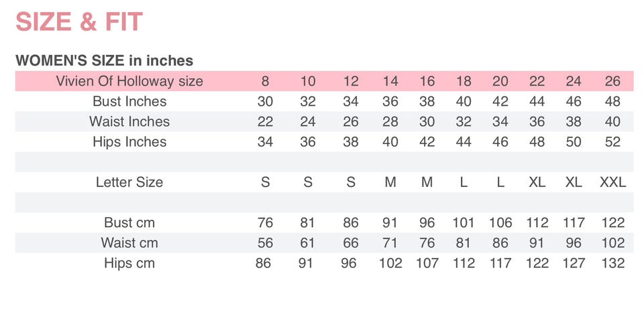Click the 52 value in Hips Inches row
The image size is (644, 333).
(x=612, y=142)
